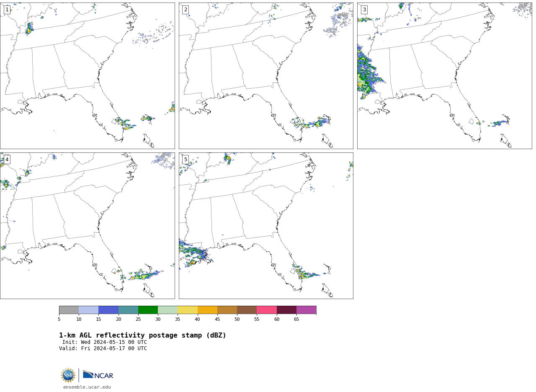Click the NCAR logo

98,375
